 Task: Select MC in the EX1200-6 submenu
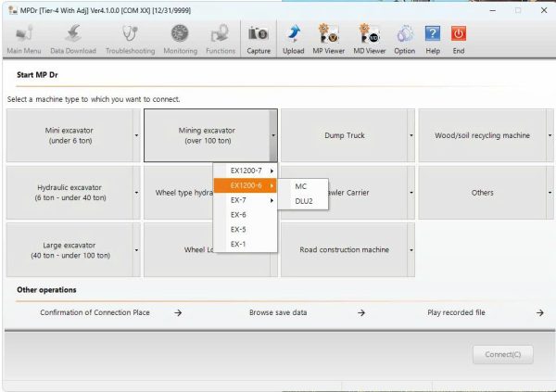click(x=303, y=186)
